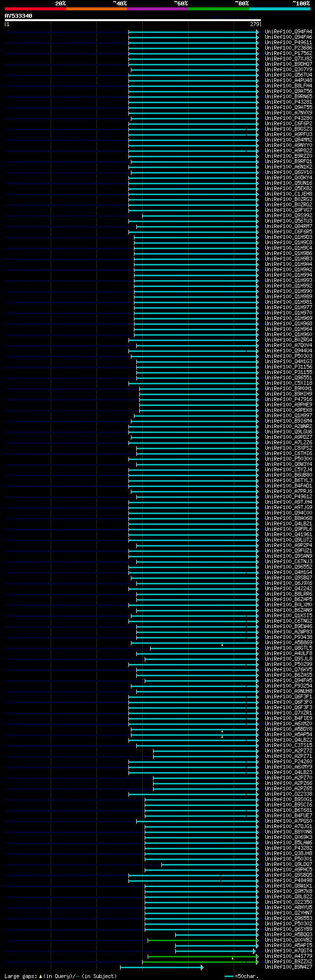315x980 pixels.
Task: Select hit UniRef100_P17562
Action: pos(288,53)
